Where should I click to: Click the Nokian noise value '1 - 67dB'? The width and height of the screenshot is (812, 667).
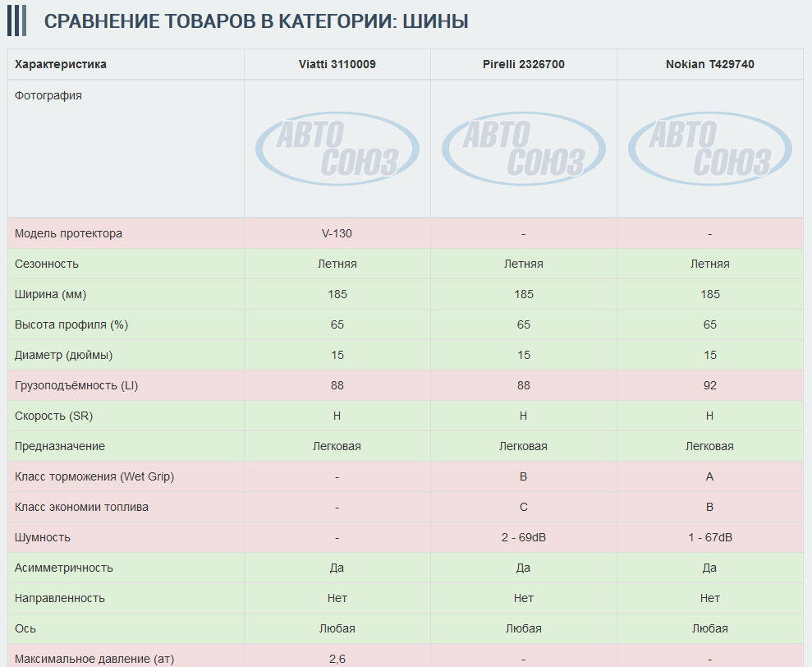click(x=709, y=537)
